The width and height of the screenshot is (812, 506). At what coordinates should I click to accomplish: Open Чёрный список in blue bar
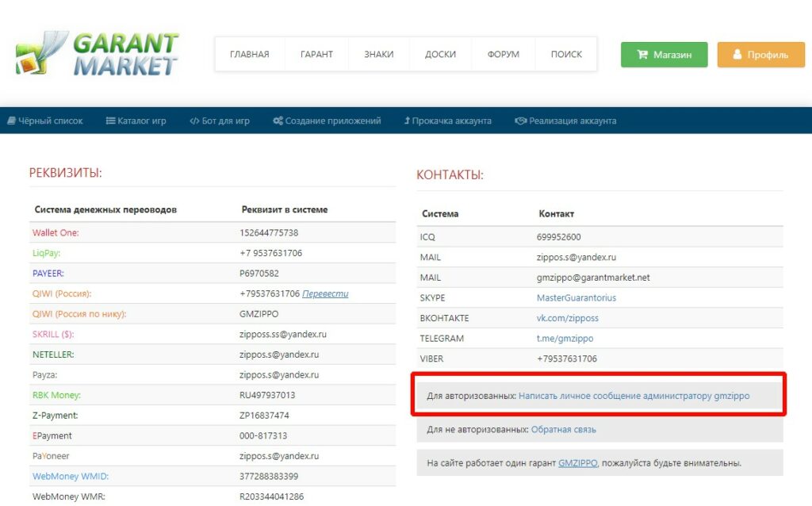pyautogui.click(x=44, y=121)
